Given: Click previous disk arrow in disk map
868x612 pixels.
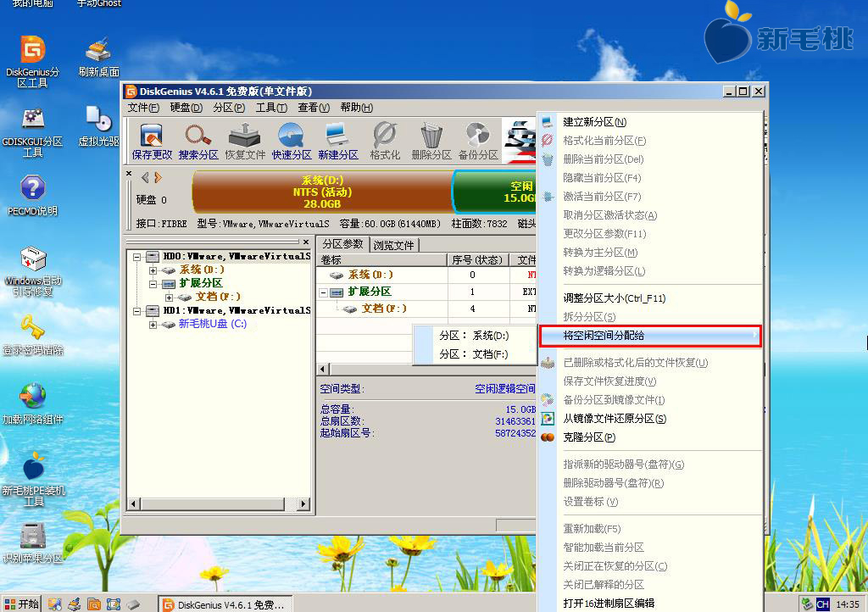Looking at the screenshot, I should (x=145, y=178).
